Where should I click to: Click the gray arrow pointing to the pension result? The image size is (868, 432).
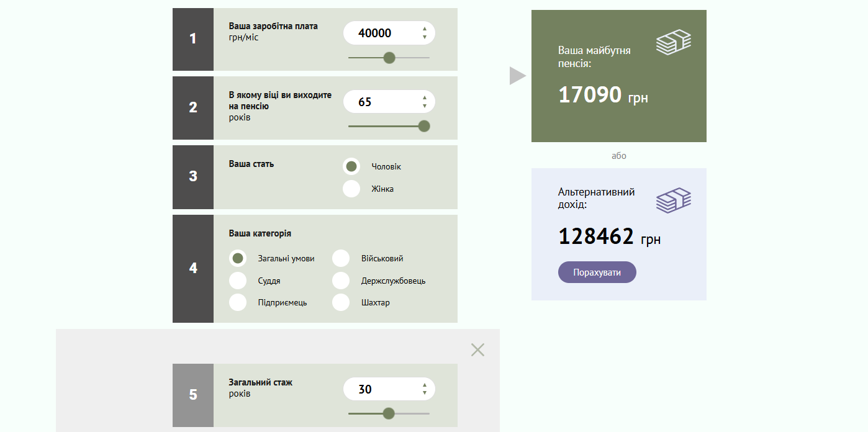coord(517,76)
